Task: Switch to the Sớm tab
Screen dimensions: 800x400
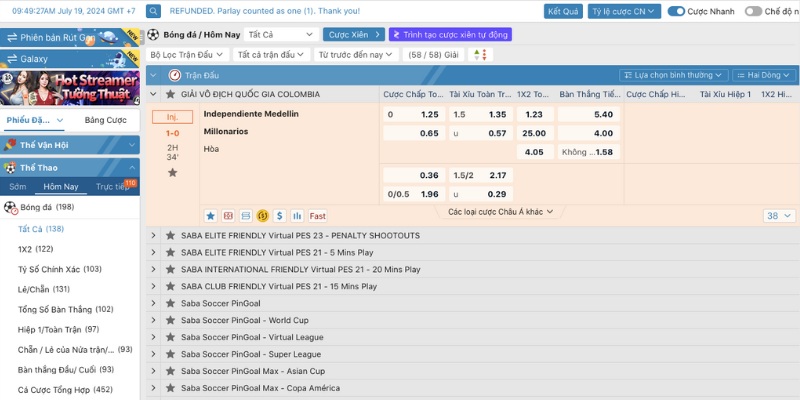Action: [x=18, y=187]
